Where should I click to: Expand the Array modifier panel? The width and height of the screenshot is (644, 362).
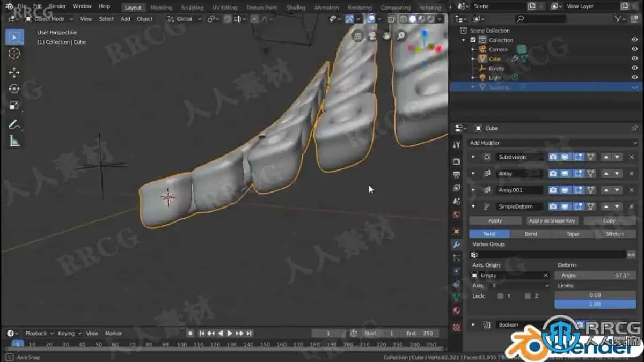473,174
